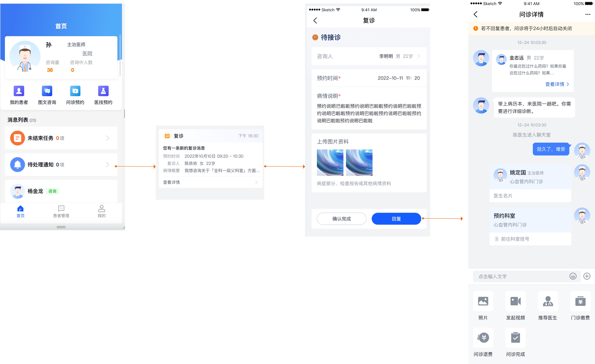Viewport: 595px width, 364px height.
Task: Open the emoji picker in chat
Action: pyautogui.click(x=573, y=276)
